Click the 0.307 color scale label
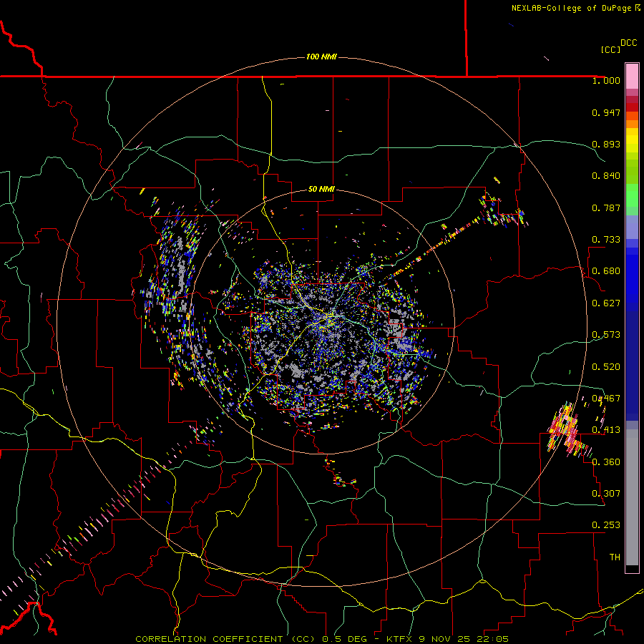 coord(606,494)
